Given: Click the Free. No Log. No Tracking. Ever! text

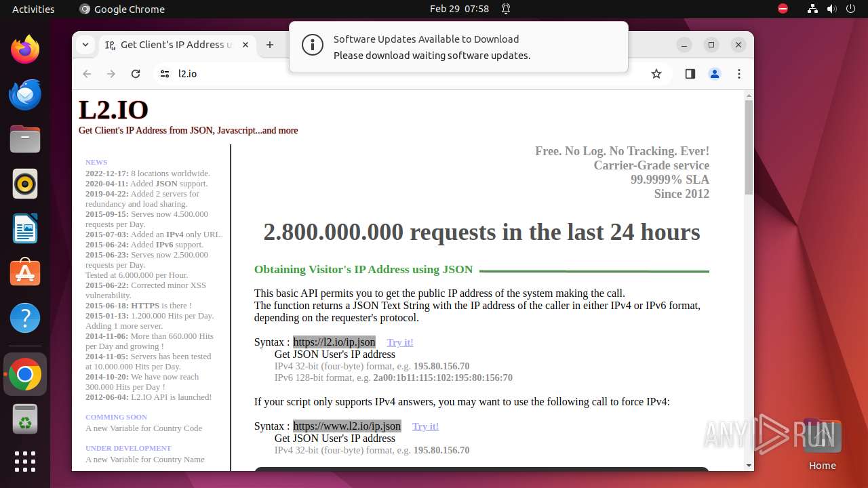Looking at the screenshot, I should click(622, 151).
